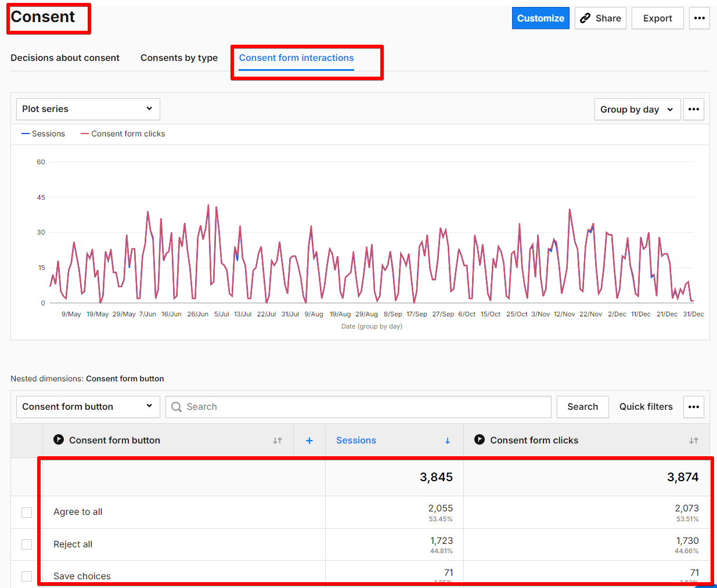Select the checkbox for the Agree to all row
This screenshot has width=717, height=588.
point(27,512)
